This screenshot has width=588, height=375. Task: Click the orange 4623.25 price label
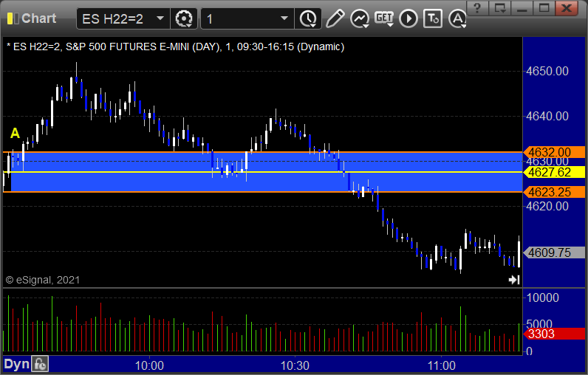pos(554,192)
